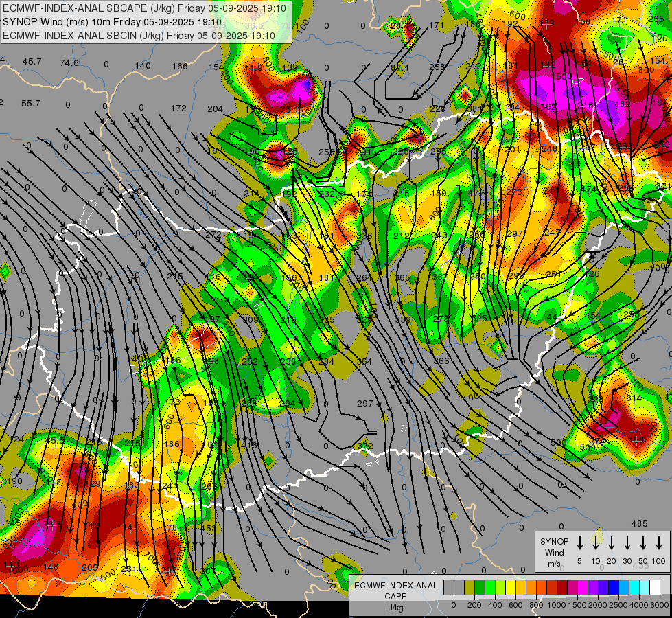
Task: Select the SBCIN header line
Action: [139, 36]
